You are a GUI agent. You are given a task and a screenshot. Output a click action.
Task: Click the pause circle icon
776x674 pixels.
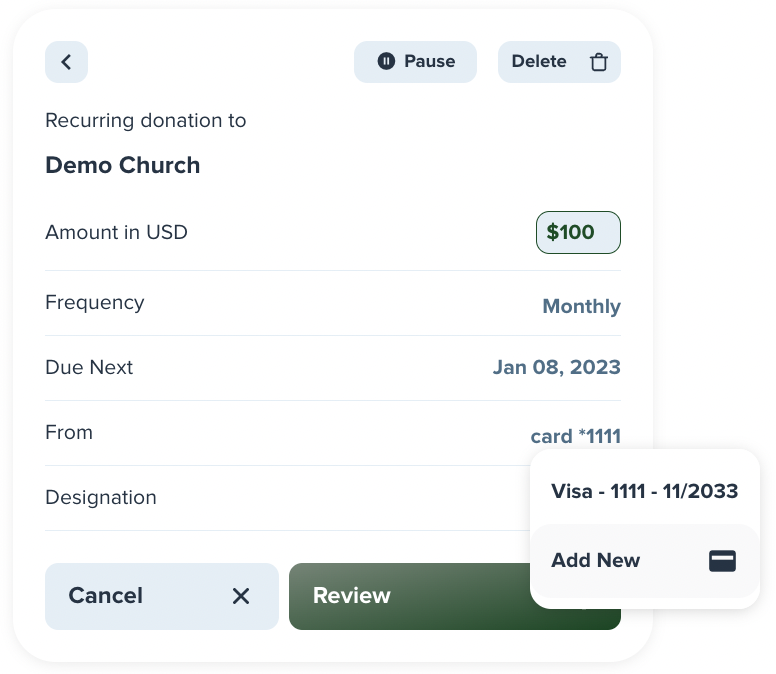pos(386,61)
